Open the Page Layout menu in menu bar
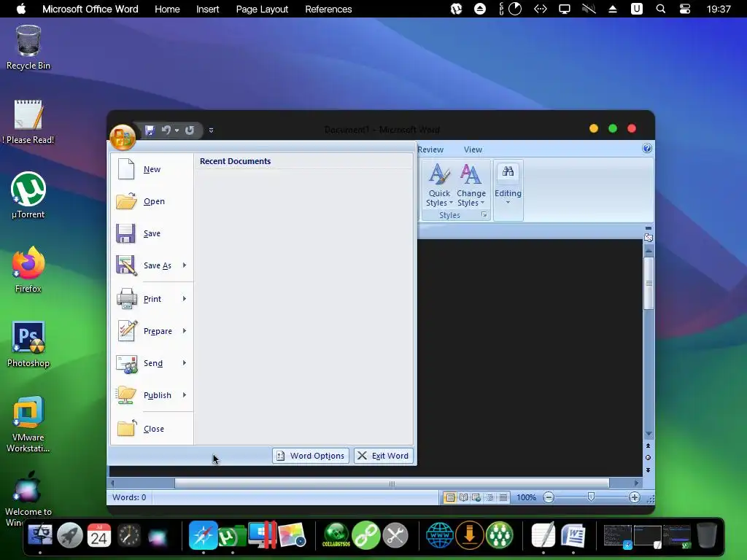The height and width of the screenshot is (560, 747). point(262,9)
